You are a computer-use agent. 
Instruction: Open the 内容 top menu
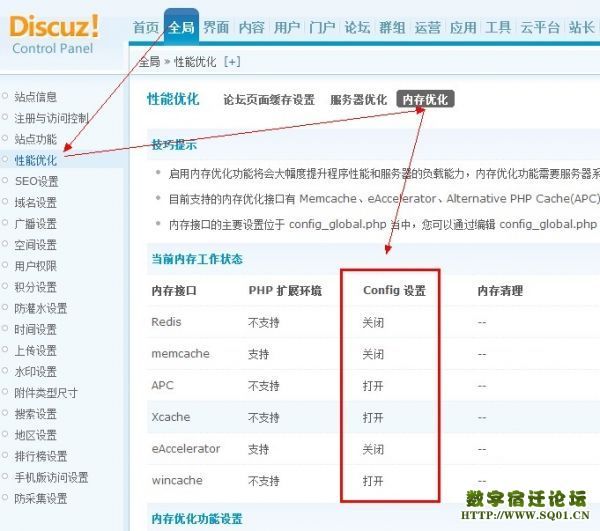tap(251, 28)
